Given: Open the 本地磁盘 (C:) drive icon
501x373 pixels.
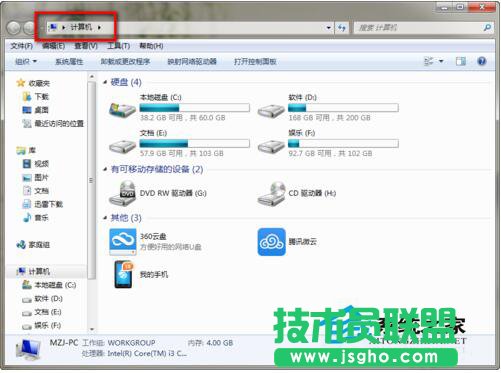Looking at the screenshot, I should click(122, 109).
